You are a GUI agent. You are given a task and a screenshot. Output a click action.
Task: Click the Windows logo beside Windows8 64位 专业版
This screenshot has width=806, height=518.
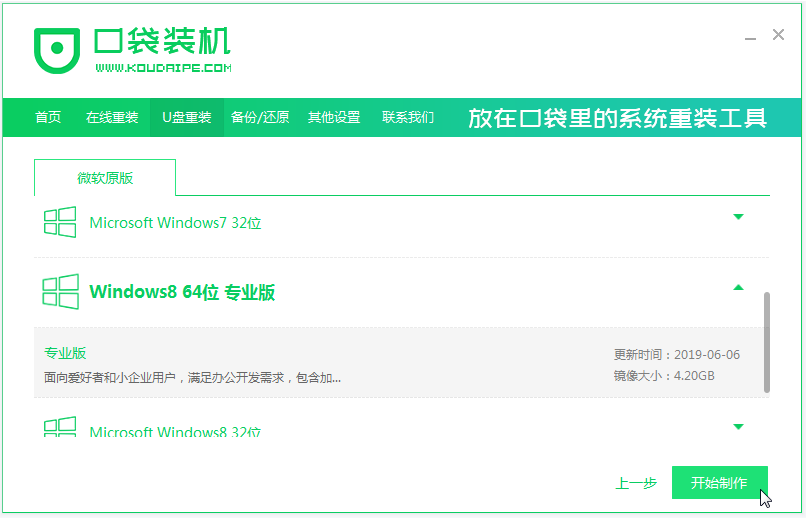coord(61,291)
